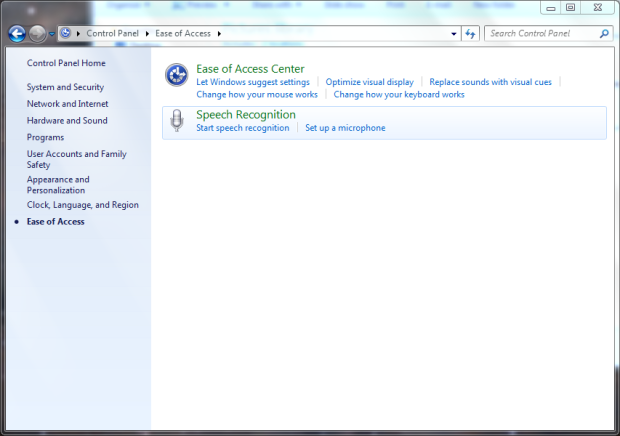
Task: Click the Back navigation arrow button
Action: pyautogui.click(x=16, y=34)
